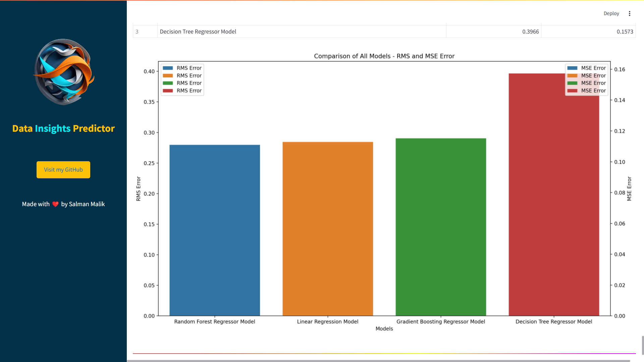644x362 pixels.
Task: Click the green MSE Error legend swatch
Action: (x=572, y=83)
